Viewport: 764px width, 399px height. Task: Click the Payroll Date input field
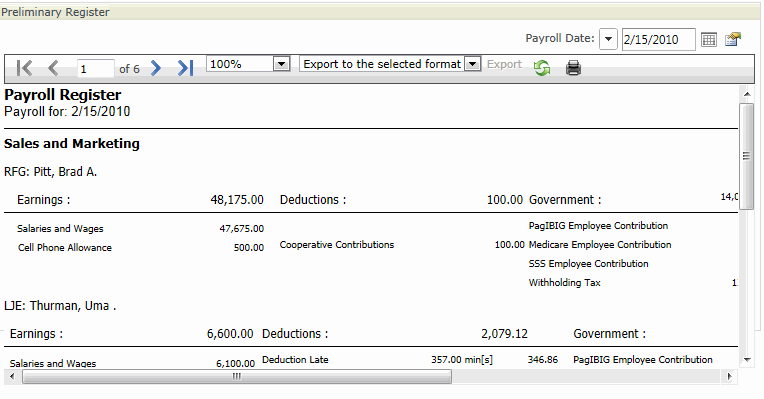(x=658, y=39)
